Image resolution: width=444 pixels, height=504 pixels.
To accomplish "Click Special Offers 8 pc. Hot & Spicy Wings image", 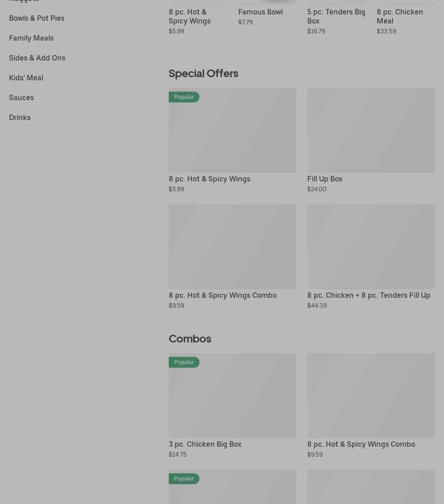I will [232, 135].
